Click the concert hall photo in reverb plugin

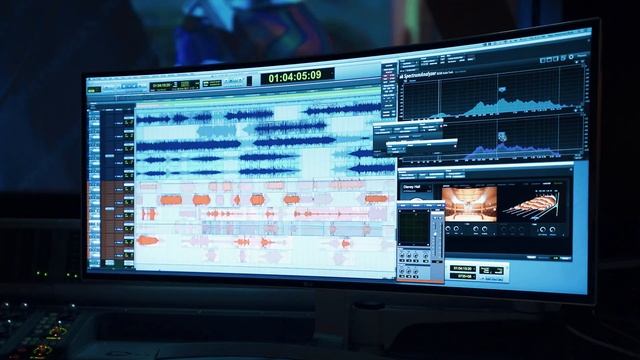469,204
